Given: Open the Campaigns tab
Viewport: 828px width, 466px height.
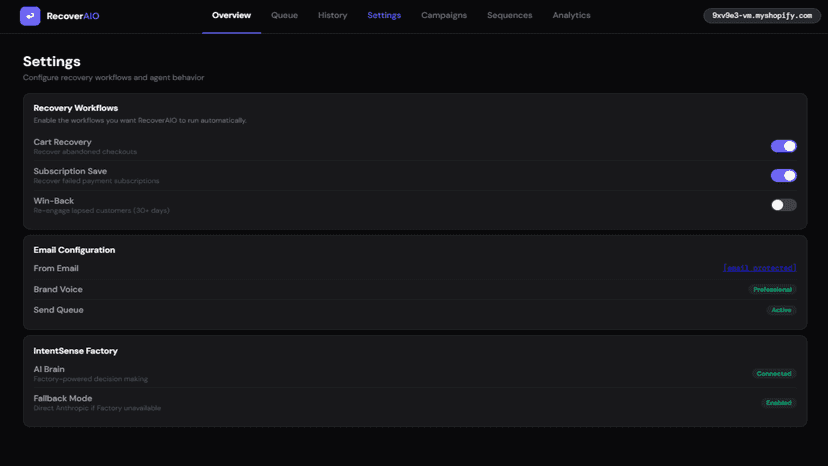Looking at the screenshot, I should [444, 15].
